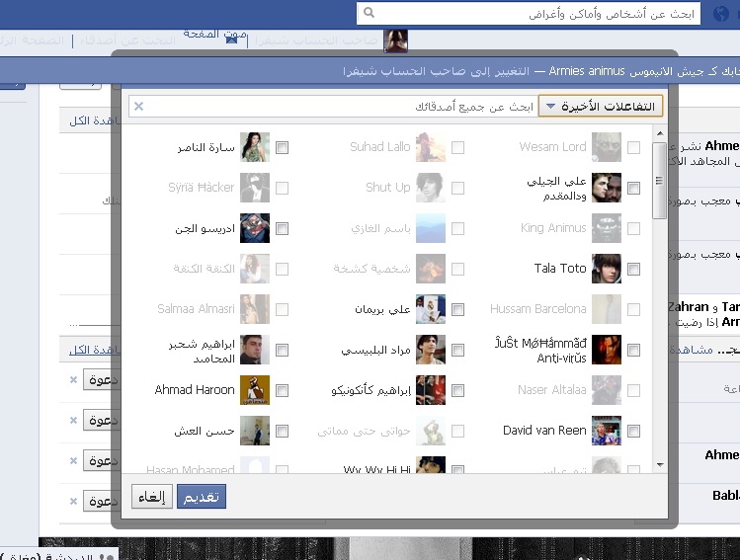740x560 pixels.
Task: Click lower مشاهدة الكل link behind dialog
Action: click(94, 350)
